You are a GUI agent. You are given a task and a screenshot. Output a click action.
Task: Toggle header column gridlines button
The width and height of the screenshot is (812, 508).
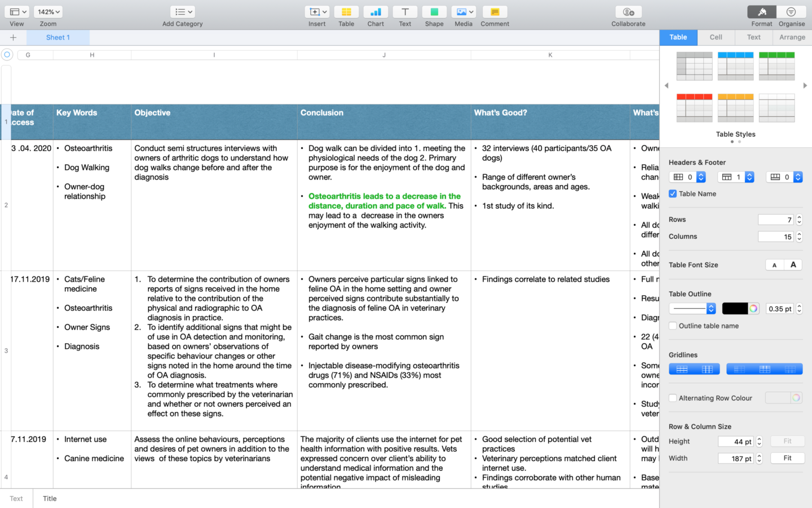point(739,369)
